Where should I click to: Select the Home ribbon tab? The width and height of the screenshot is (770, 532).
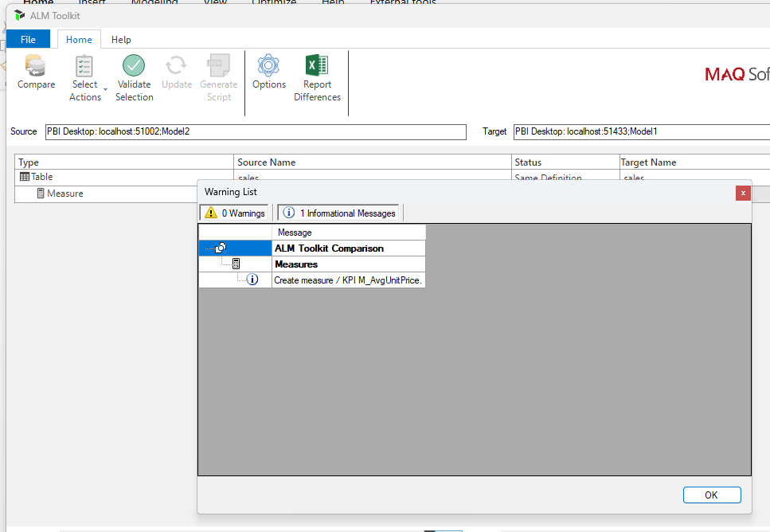(79, 39)
